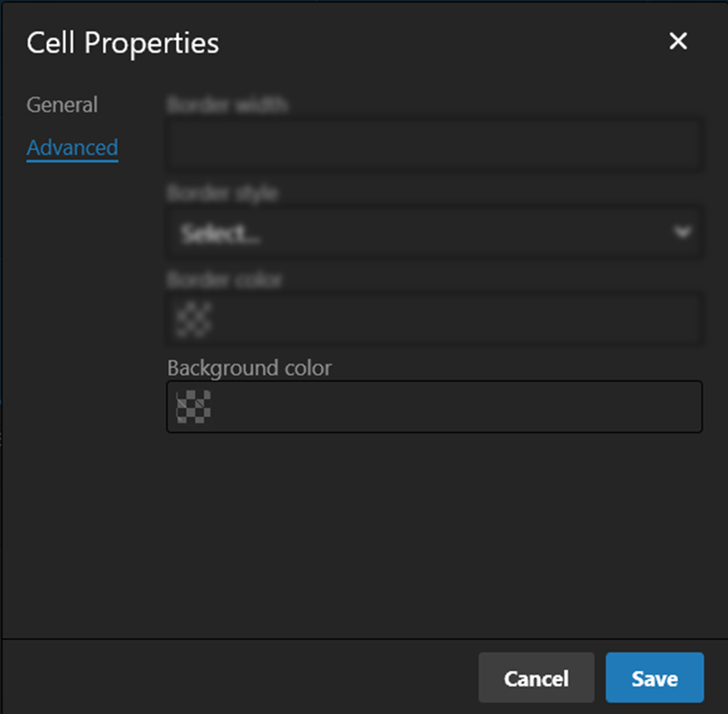The image size is (728, 714).
Task: Open the Border style dropdown
Action: [434, 232]
